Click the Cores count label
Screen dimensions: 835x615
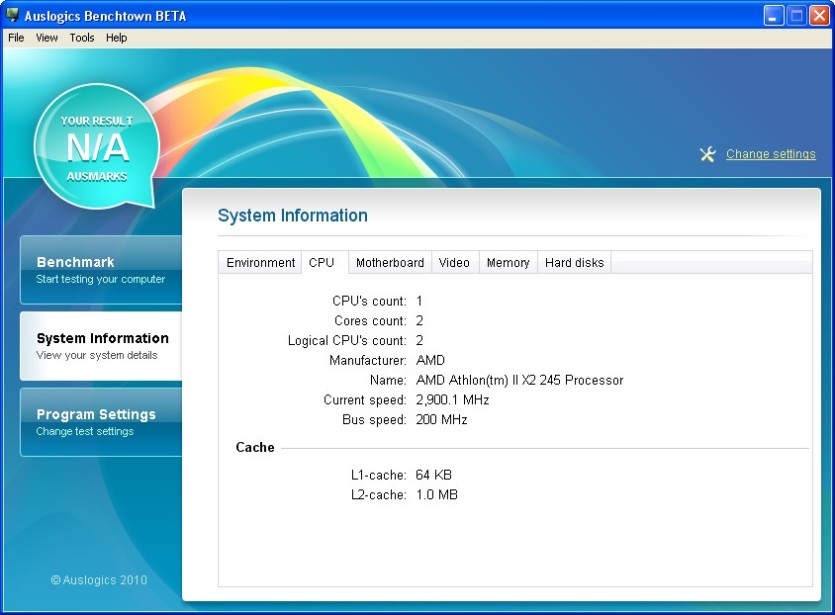coord(370,321)
